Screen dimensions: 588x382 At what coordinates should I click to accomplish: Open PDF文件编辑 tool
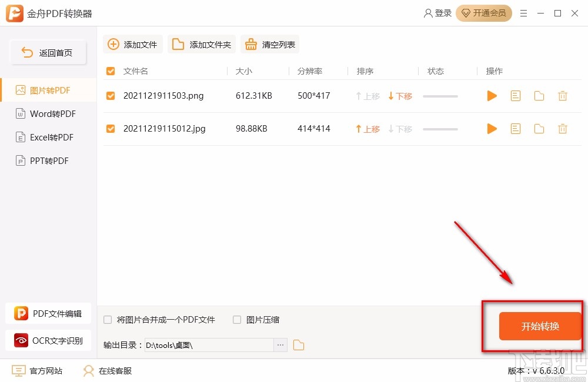point(48,313)
